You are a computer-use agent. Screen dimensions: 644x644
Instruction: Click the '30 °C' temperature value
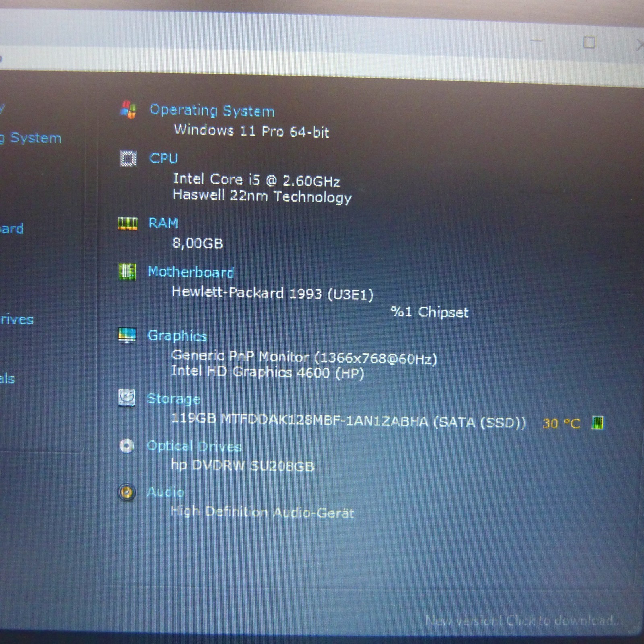click(561, 423)
